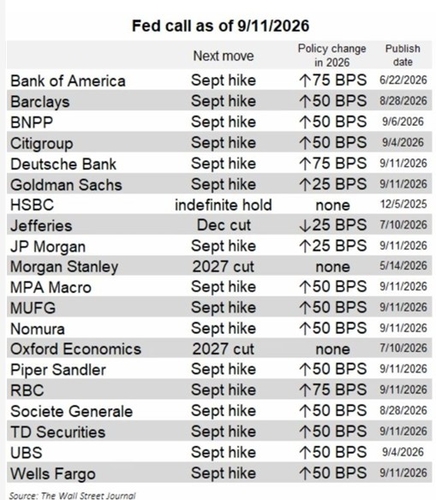
Task: Select Morgan Stanley 2027 cut cell
Action: [x=223, y=266]
